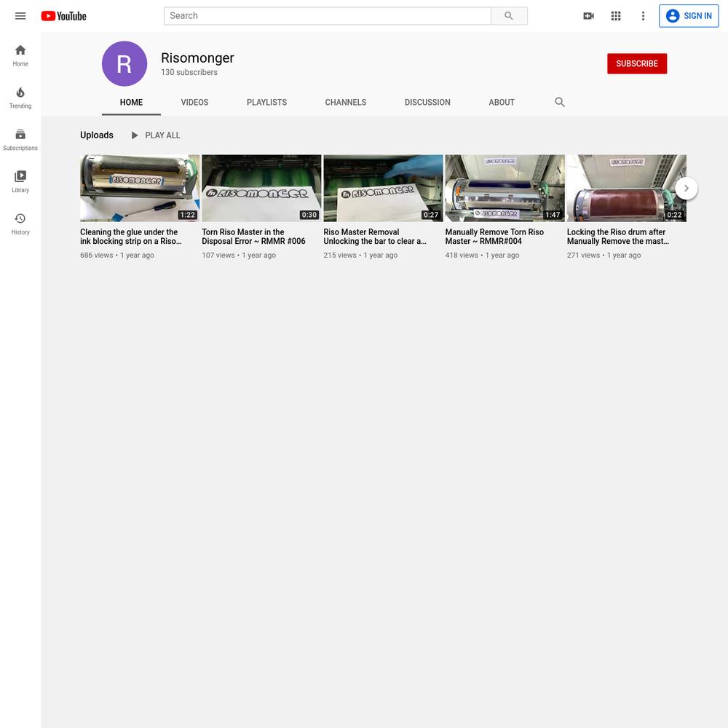Click title 'Cleaning the glue under the ink blocking strip'
Screen dimensions: 728x728
point(131,237)
